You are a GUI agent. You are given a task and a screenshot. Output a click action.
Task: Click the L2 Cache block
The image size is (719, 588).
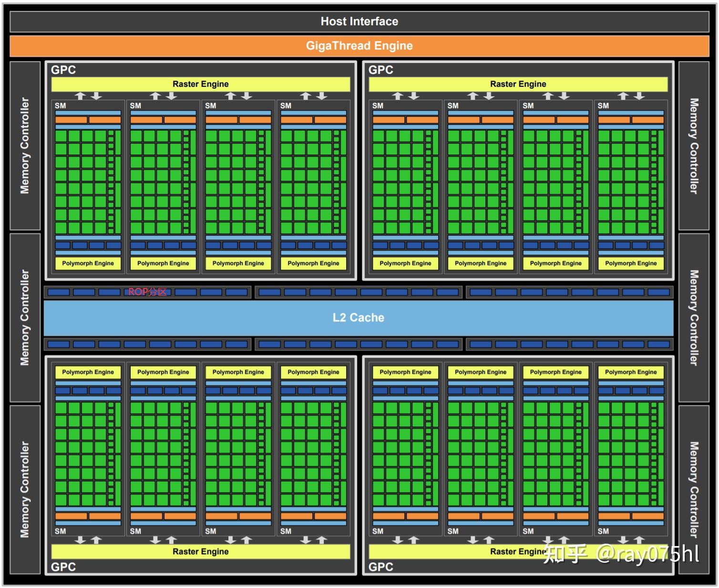pos(359,318)
